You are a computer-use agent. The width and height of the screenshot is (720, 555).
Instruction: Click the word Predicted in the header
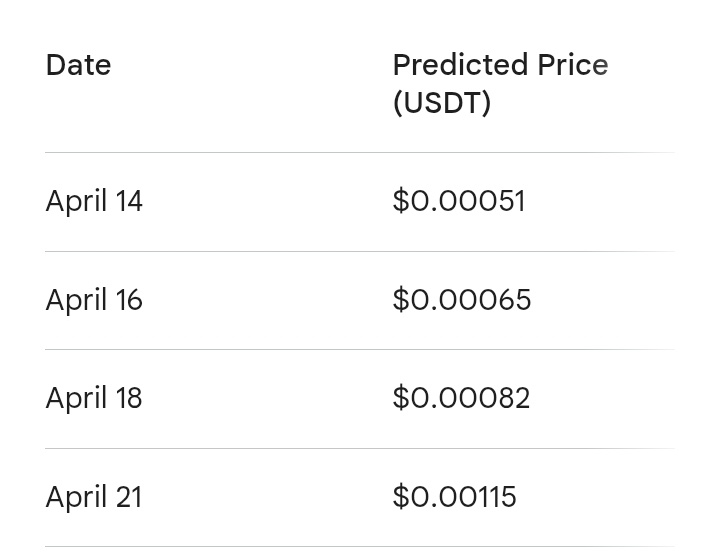(460, 65)
